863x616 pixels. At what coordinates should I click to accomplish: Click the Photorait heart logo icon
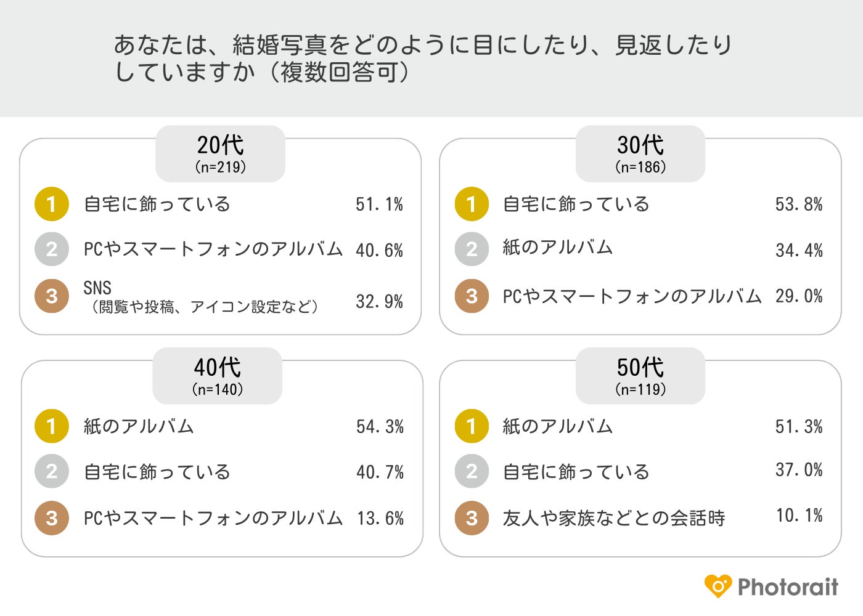[x=718, y=586]
